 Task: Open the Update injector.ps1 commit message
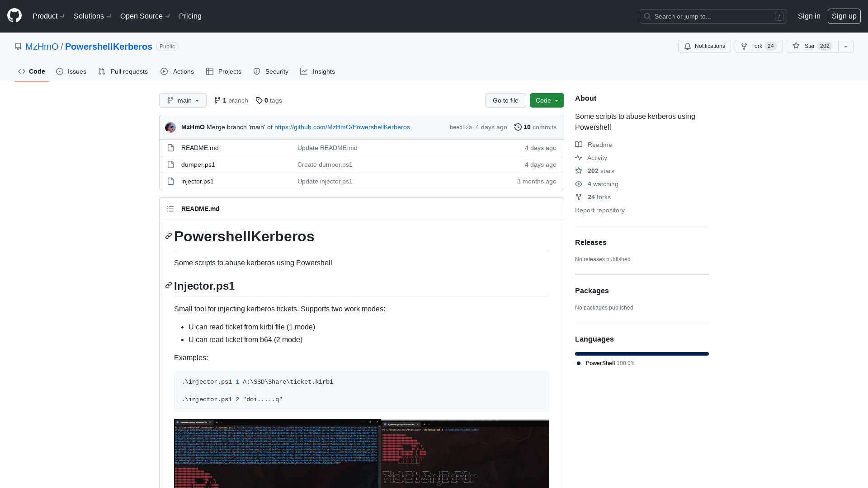(325, 181)
